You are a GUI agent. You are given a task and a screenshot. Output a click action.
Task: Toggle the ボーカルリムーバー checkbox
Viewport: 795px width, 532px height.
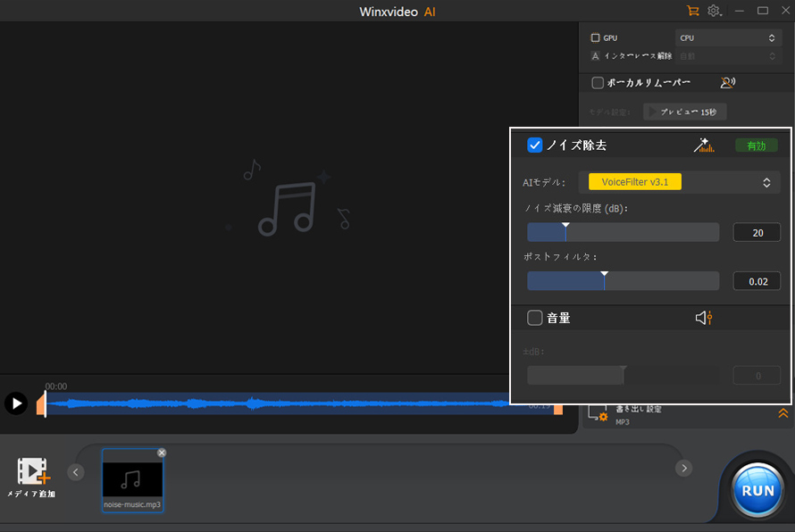click(598, 83)
